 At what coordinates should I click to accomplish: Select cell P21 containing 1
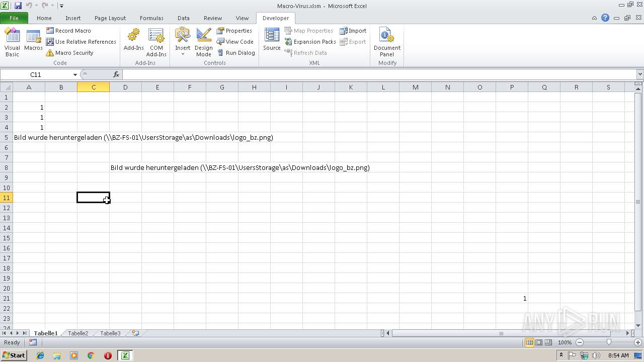512,298
